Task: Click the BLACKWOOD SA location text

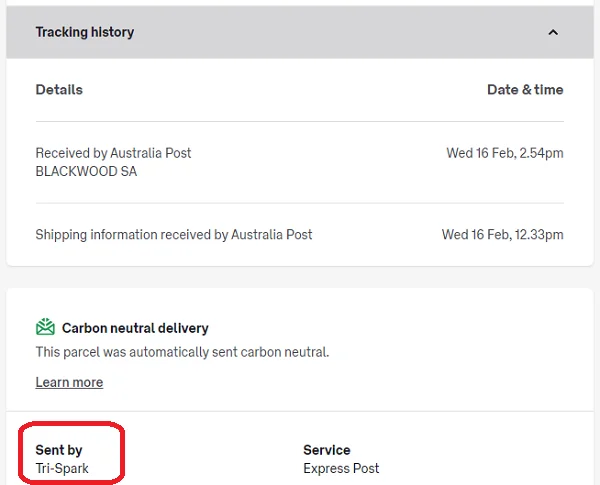Action: [86, 171]
